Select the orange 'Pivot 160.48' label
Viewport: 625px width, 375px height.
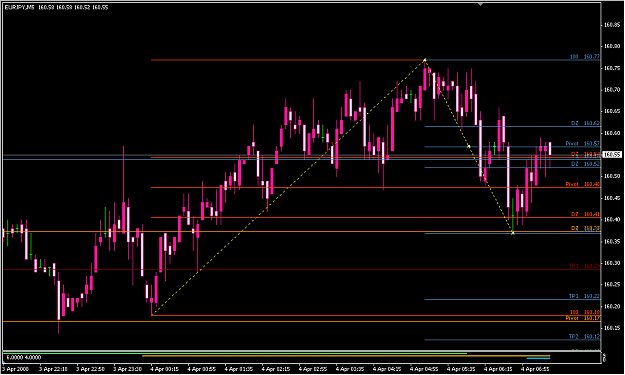pyautogui.click(x=582, y=184)
